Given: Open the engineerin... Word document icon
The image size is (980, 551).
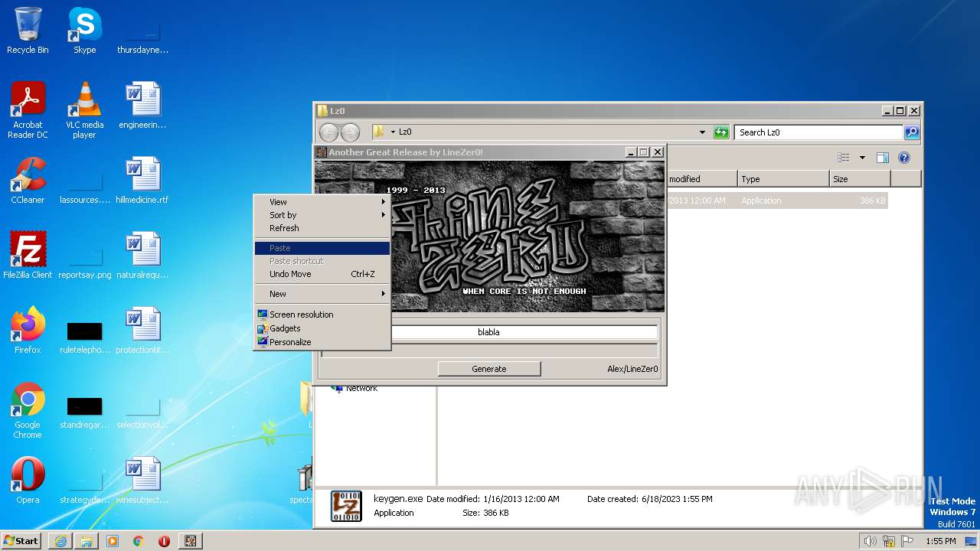Looking at the screenshot, I should 142,106.
